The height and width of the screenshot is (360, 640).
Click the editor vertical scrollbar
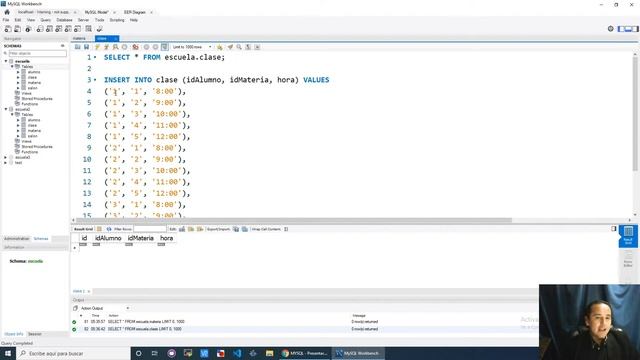tap(635, 114)
